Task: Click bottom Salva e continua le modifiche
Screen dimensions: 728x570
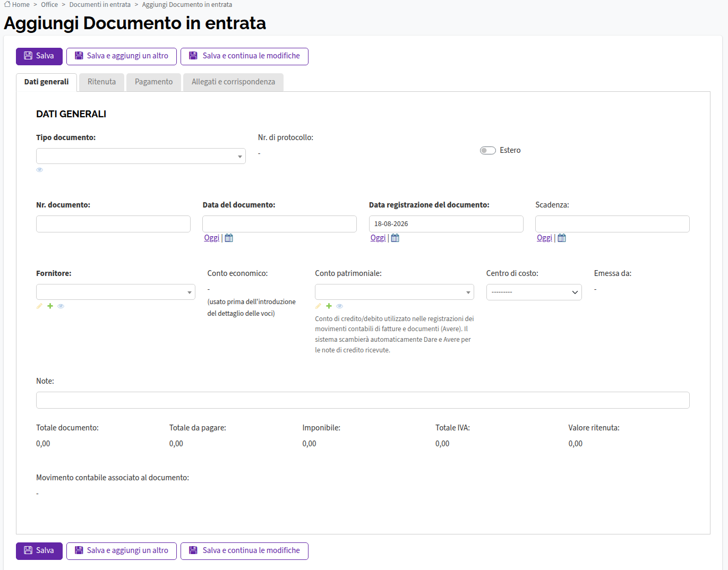Action: tap(244, 551)
